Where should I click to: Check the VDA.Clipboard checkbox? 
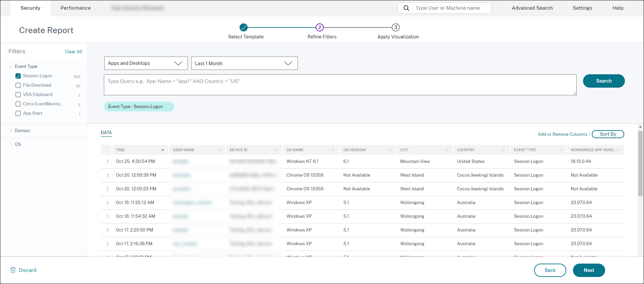(18, 95)
